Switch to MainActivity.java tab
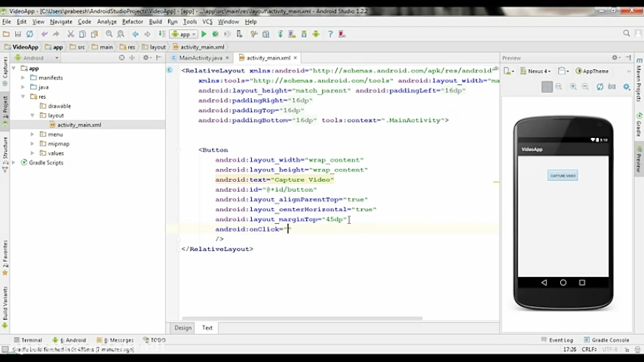This screenshot has width=644, height=362. [x=200, y=58]
